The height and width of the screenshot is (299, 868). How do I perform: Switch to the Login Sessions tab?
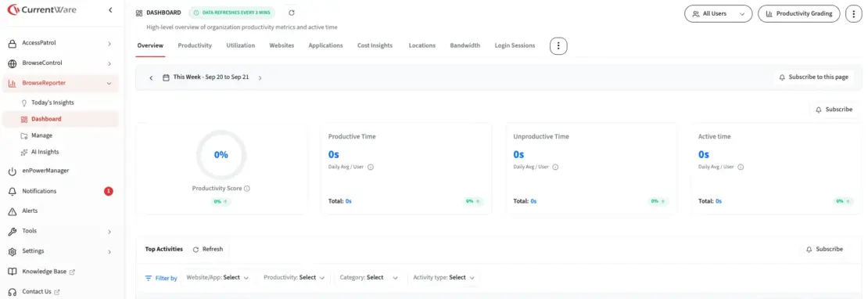click(515, 45)
